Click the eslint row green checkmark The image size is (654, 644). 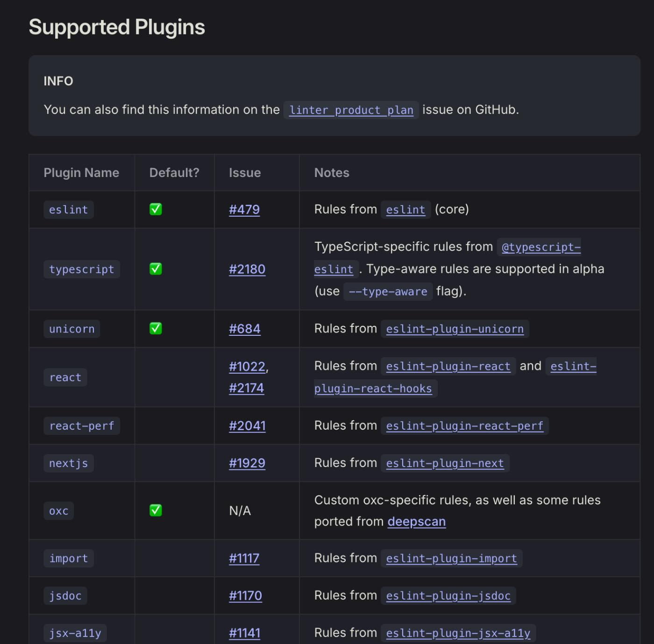pos(156,209)
